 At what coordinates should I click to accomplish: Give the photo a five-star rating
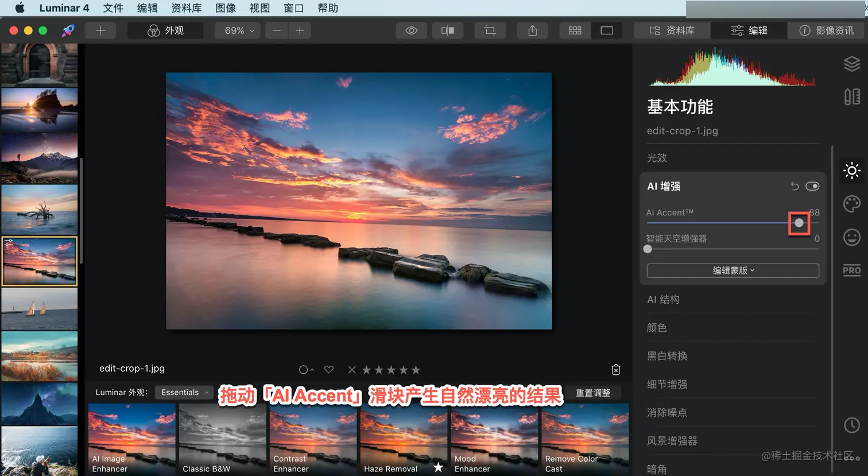coord(416,370)
